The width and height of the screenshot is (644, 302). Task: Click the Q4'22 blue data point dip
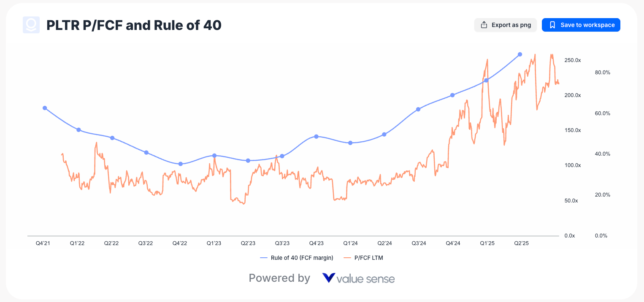180,164
